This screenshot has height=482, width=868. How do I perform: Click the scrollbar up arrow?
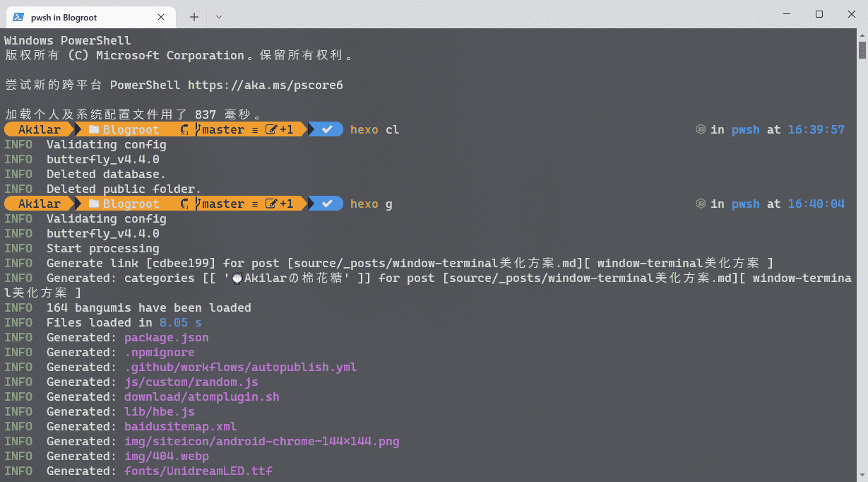pos(862,34)
